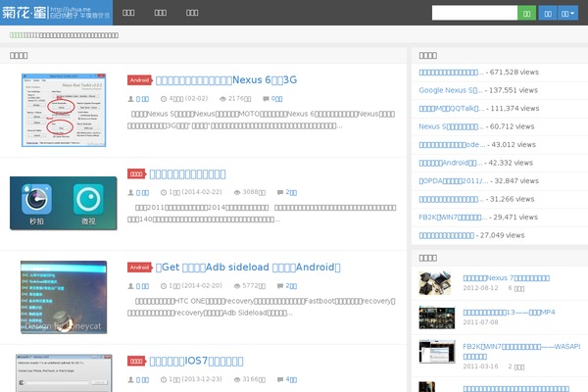Focus the search input field in the header
Viewport: 588px width, 392px height.
[x=474, y=13]
